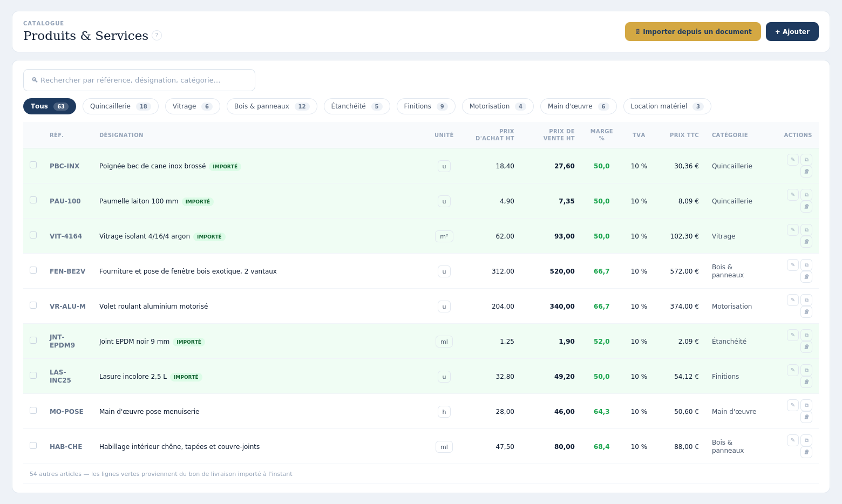The width and height of the screenshot is (842, 504).
Task: Click the 'Main d'œuvre pose menuiserie' designation
Action: coord(149,412)
